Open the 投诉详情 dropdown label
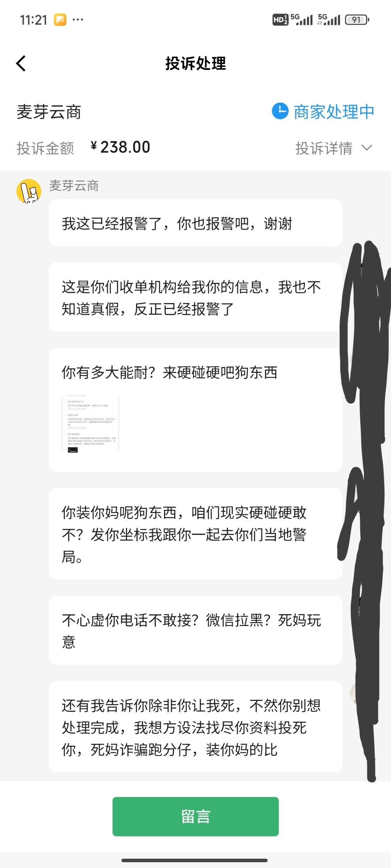Viewport: 391px width, 868px height. click(x=324, y=148)
